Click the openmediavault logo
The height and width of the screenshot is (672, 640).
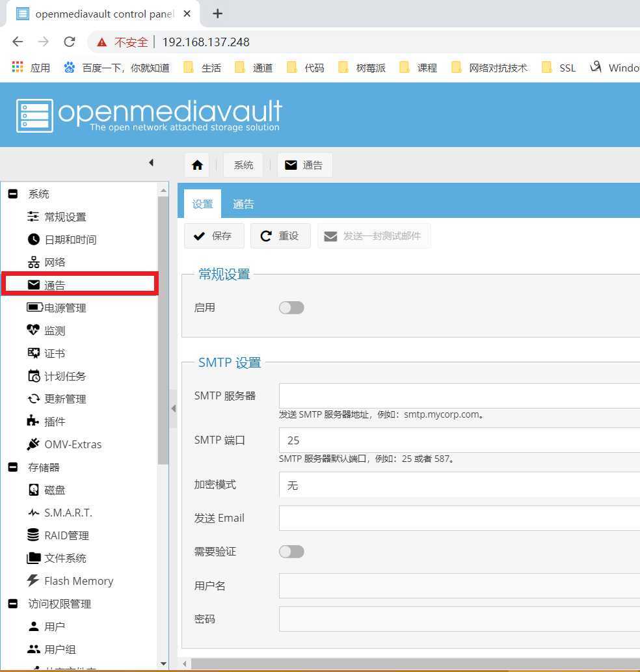[x=149, y=115]
